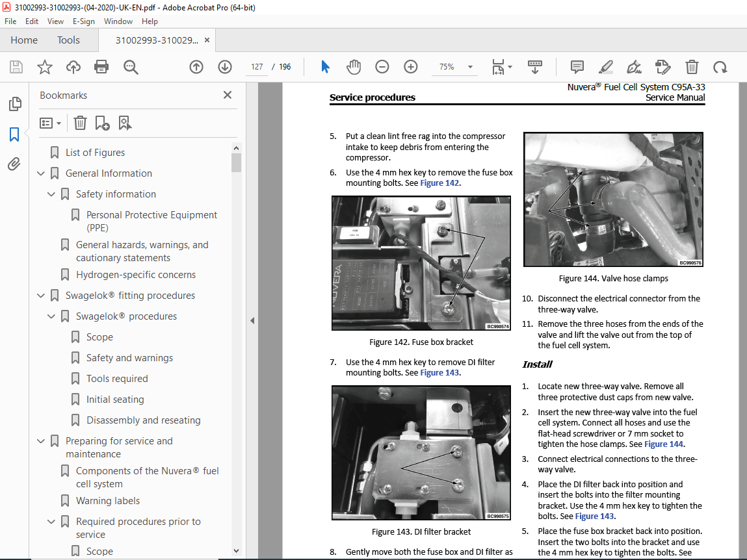This screenshot has width=747, height=560.
Task: Open Disassembly and reseating bookmark
Action: (x=144, y=420)
